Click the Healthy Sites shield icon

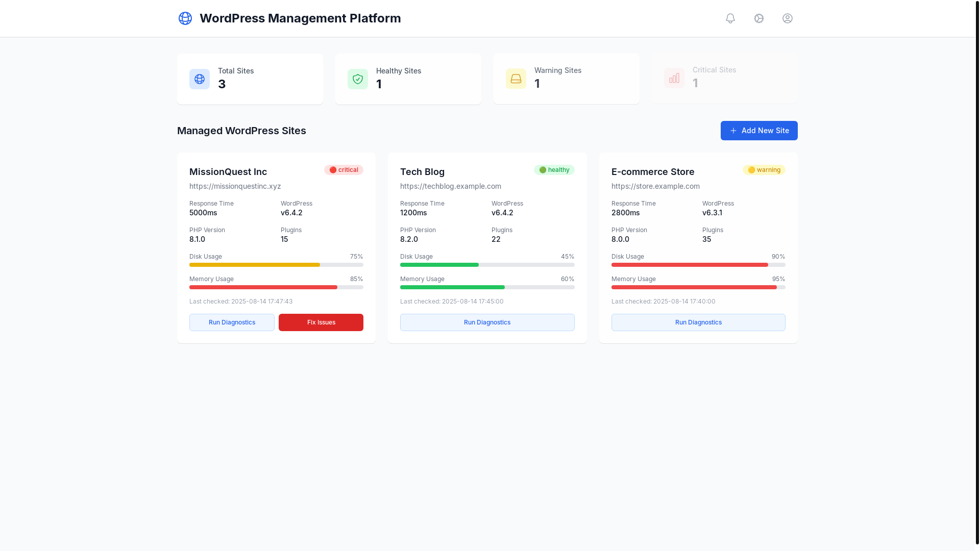(358, 79)
